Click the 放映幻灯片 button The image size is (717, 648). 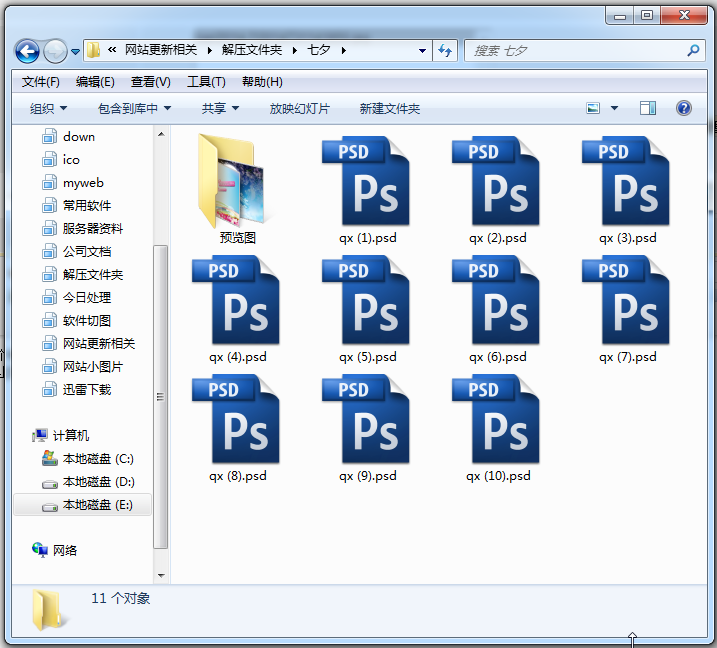pos(300,109)
